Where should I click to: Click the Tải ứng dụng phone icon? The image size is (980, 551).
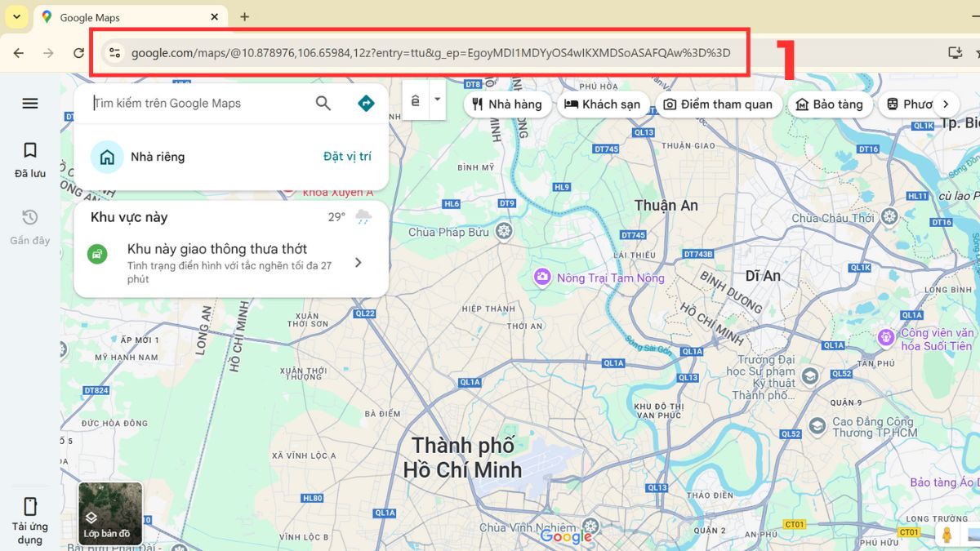tap(30, 506)
